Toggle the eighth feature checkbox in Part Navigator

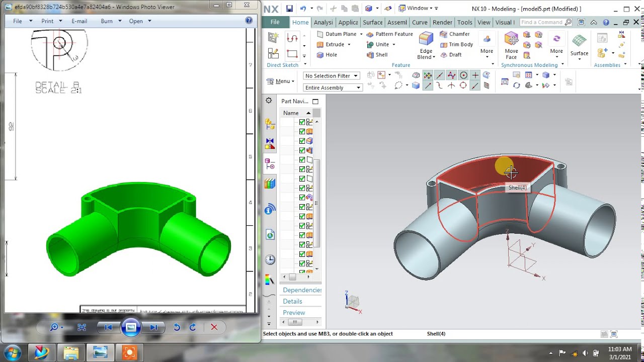point(302,188)
